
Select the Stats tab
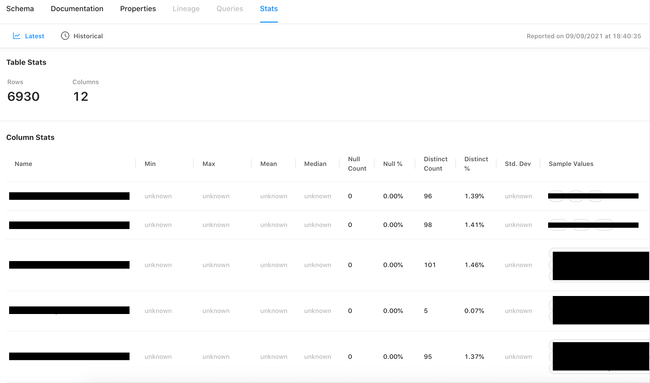point(269,9)
